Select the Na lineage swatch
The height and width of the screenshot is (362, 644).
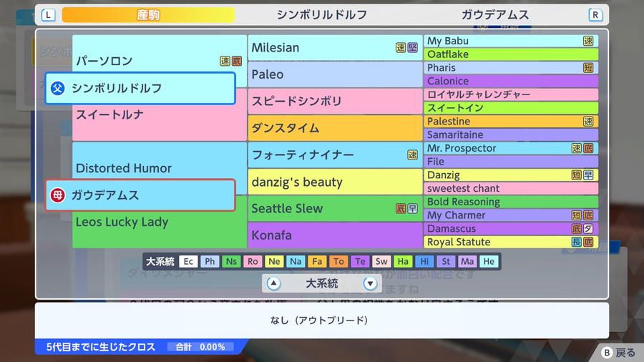(x=296, y=261)
